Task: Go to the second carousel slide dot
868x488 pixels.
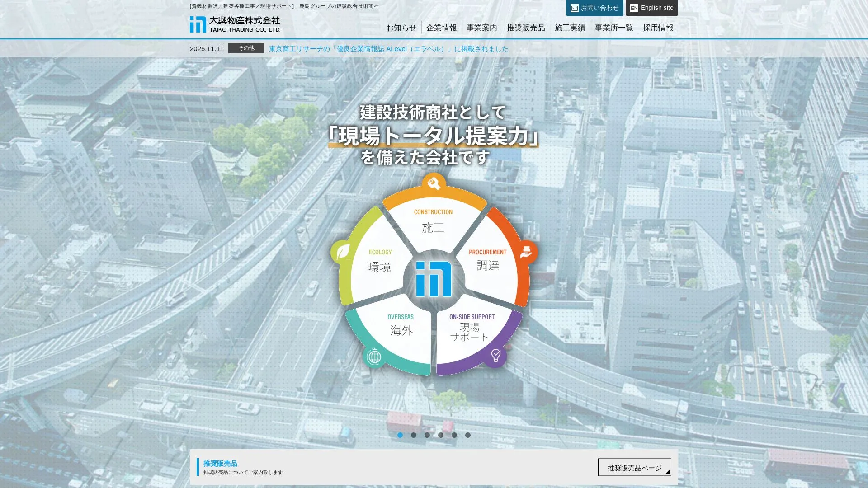Action: 414,435
